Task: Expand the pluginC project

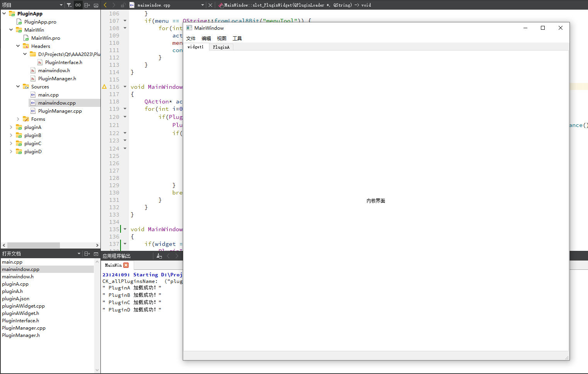Action: point(11,143)
